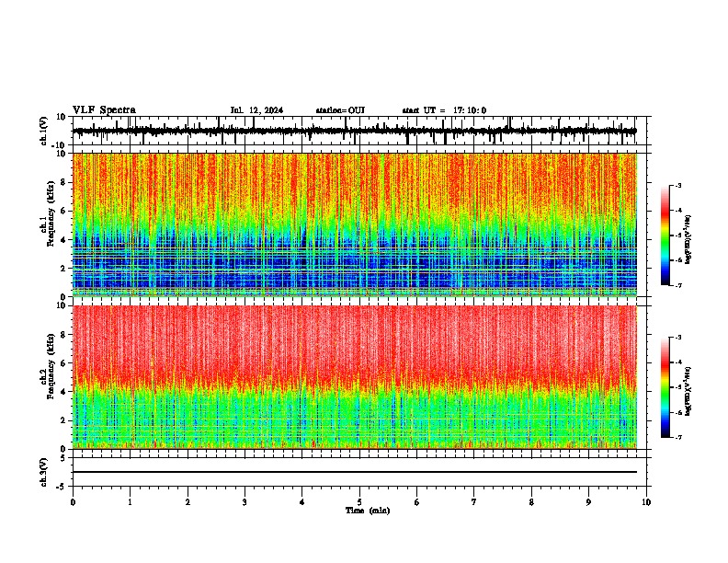Screen dimensions: 728x563
Task: Click the '6' tick on the time axis
Action: 416,502
